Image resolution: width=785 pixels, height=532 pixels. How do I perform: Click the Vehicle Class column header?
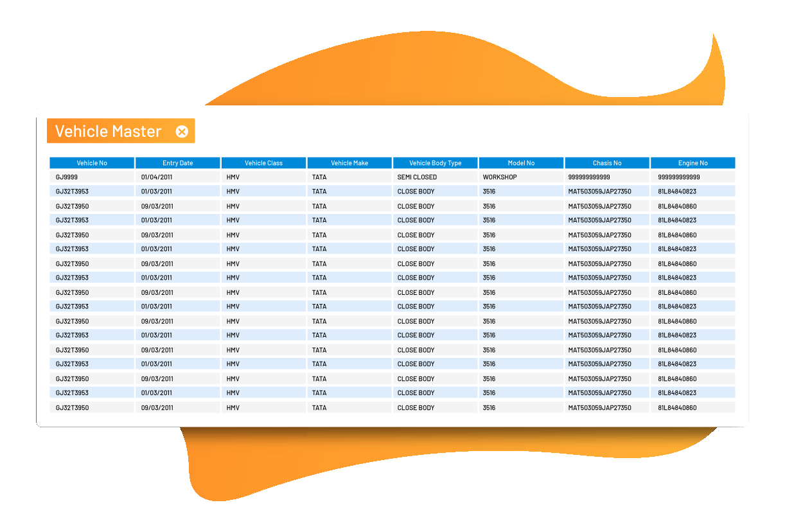click(x=263, y=163)
